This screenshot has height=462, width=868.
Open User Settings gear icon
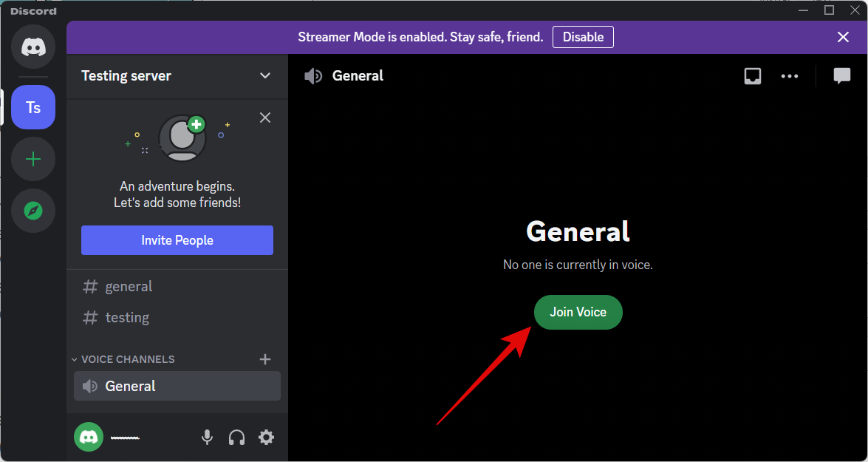266,438
